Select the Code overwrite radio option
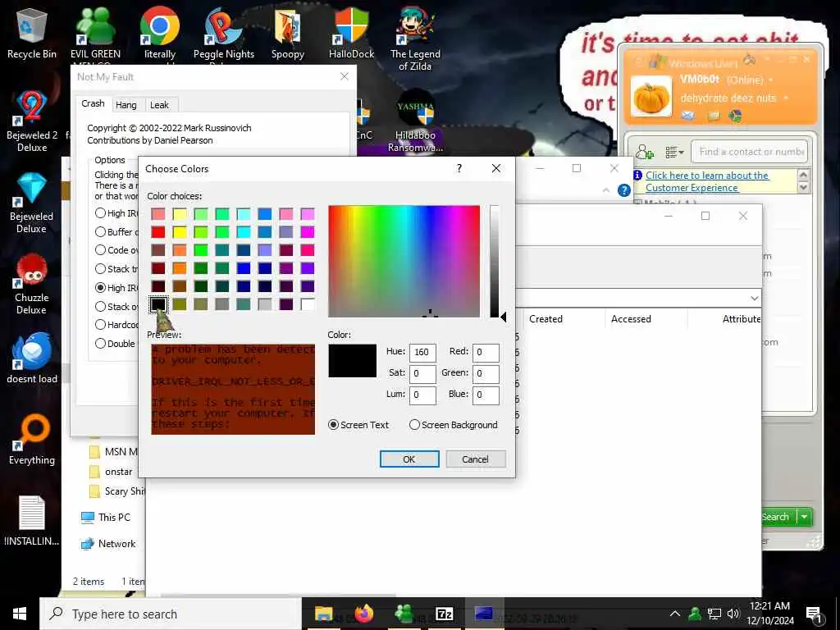The height and width of the screenshot is (630, 840). coord(100,250)
